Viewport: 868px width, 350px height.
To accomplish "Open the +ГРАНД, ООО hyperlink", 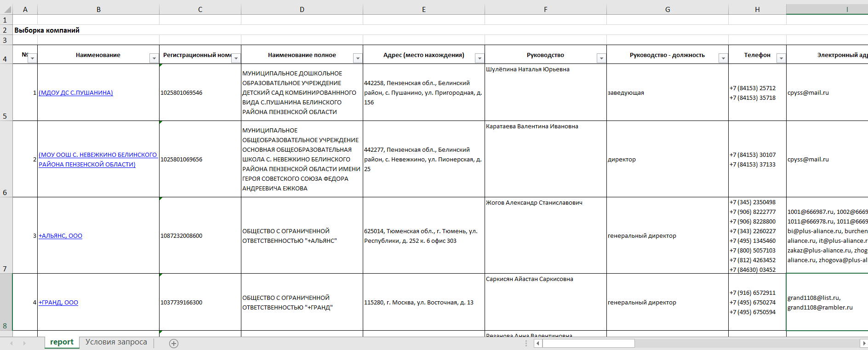I will 58,303.
